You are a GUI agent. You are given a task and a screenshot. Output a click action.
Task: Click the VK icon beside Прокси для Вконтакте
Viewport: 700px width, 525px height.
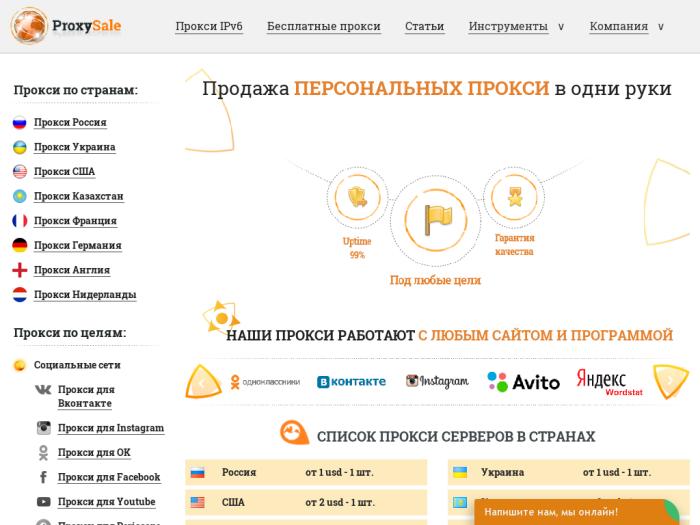pos(43,390)
